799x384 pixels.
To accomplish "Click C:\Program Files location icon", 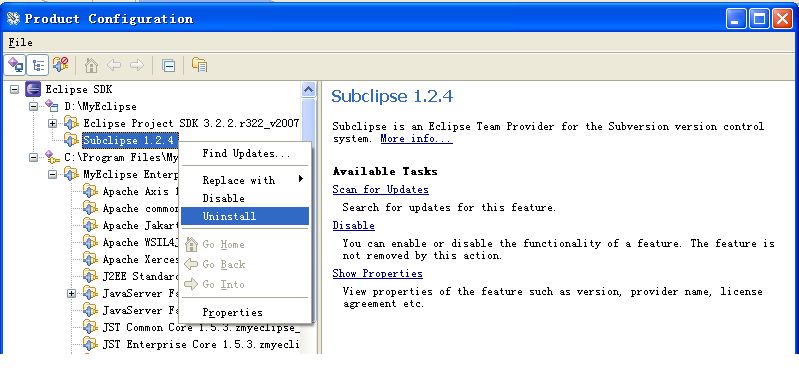I will click(51, 157).
